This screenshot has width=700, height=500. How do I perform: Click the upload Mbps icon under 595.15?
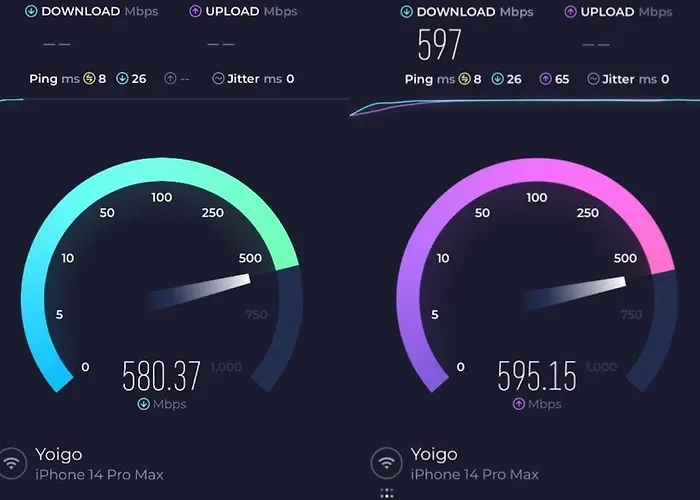click(518, 404)
